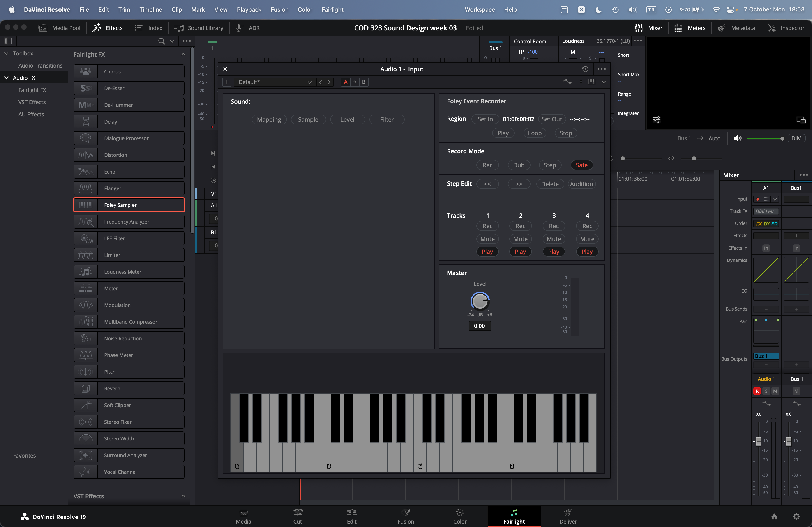The height and width of the screenshot is (527, 812).
Task: Click the Filter button
Action: 387,120
